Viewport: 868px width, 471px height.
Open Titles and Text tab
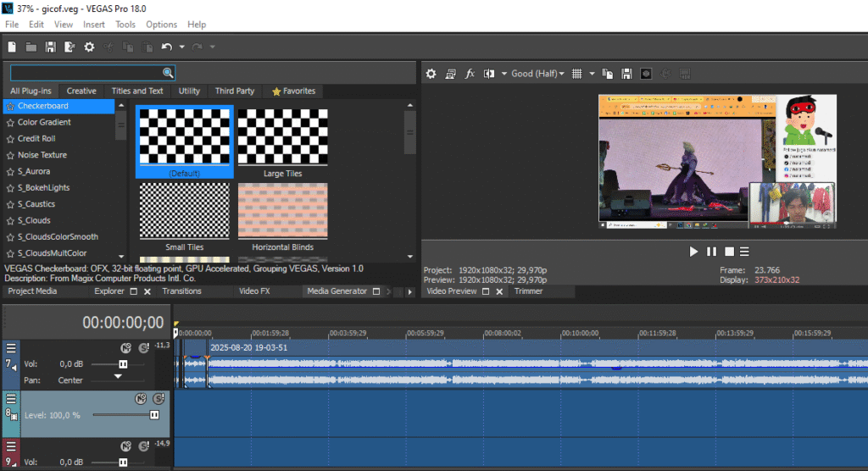pyautogui.click(x=137, y=91)
